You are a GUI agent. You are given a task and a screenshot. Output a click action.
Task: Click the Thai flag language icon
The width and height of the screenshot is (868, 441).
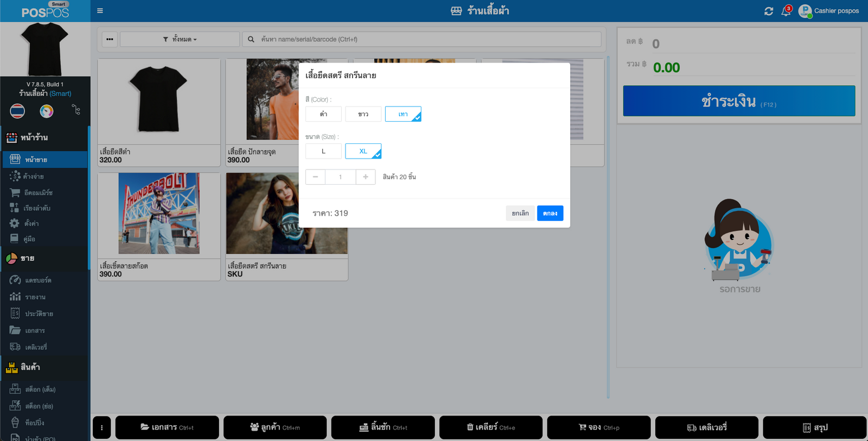[x=17, y=111]
